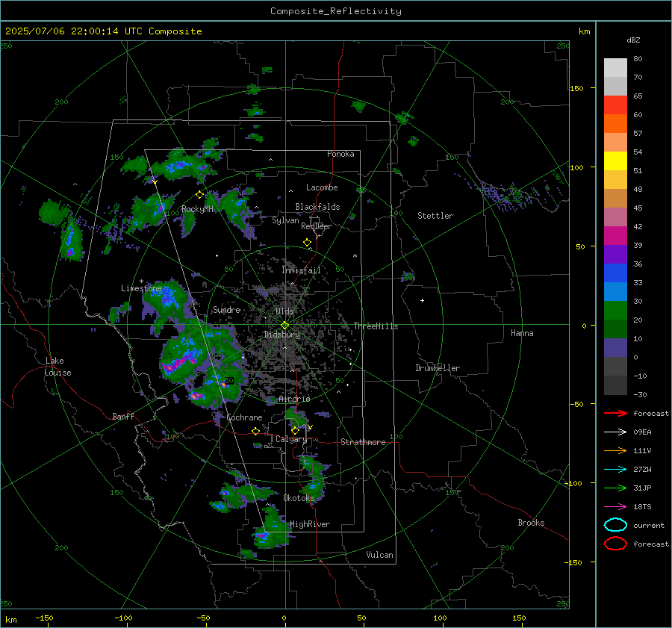The image size is (672, 628).
Task: Click the RockyMH label
Action: pos(198,209)
